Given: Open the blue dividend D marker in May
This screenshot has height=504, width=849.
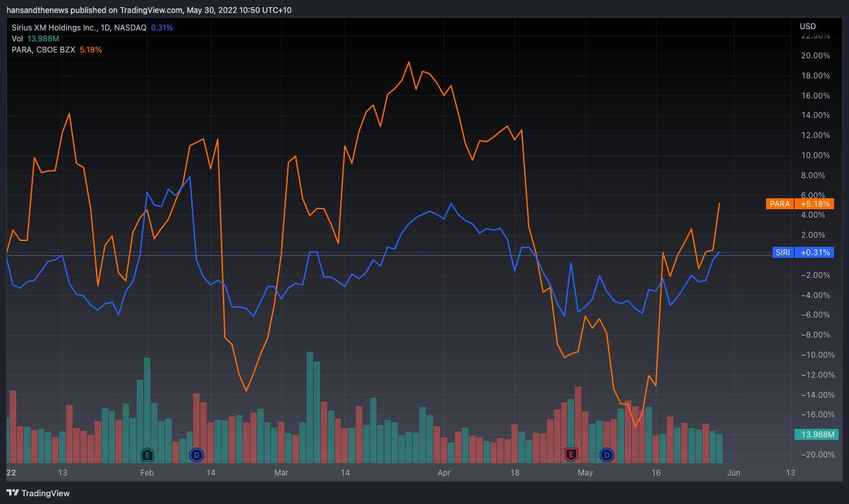Looking at the screenshot, I should pos(607,455).
